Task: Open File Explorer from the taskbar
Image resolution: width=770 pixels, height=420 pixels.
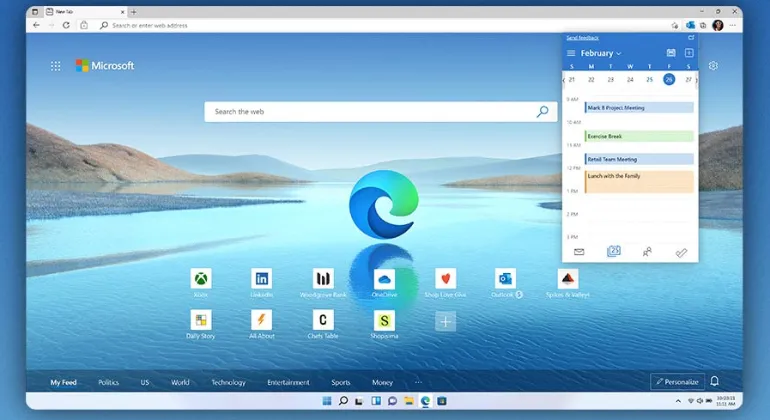Action: click(409, 401)
